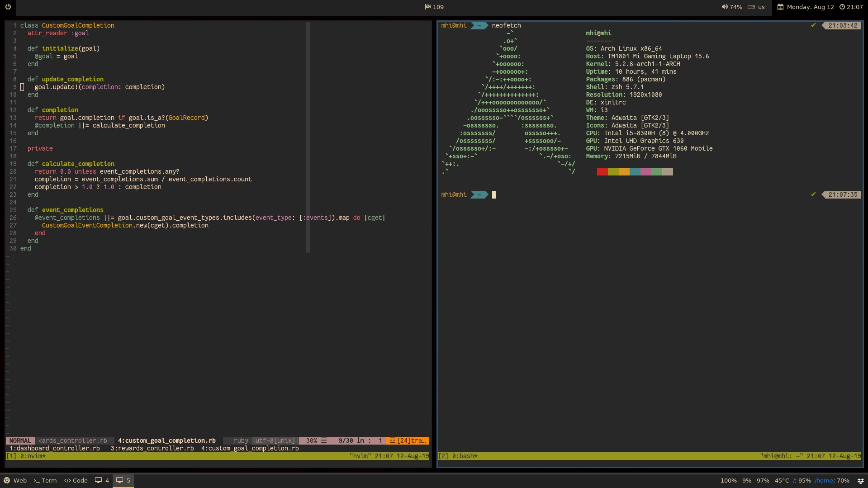Image resolution: width=868 pixels, height=488 pixels.
Task: Click the 45°C temperature indicator
Action: pos(782,481)
